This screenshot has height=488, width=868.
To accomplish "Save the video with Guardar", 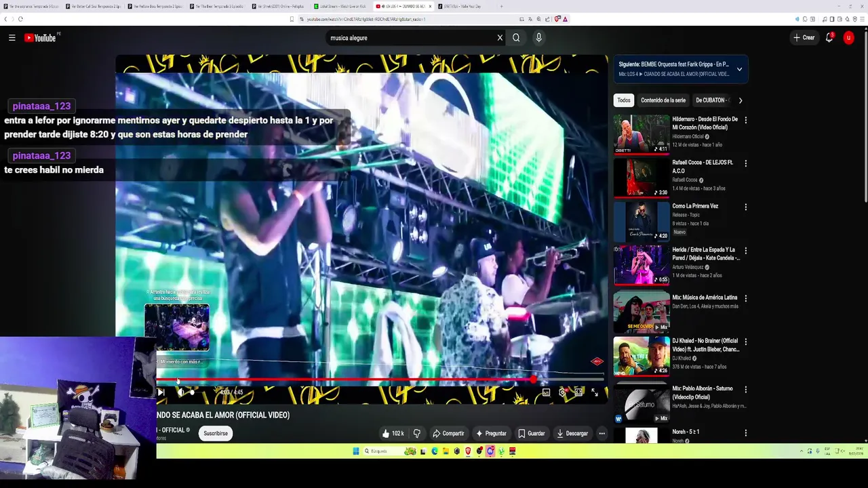I will pos(532,433).
